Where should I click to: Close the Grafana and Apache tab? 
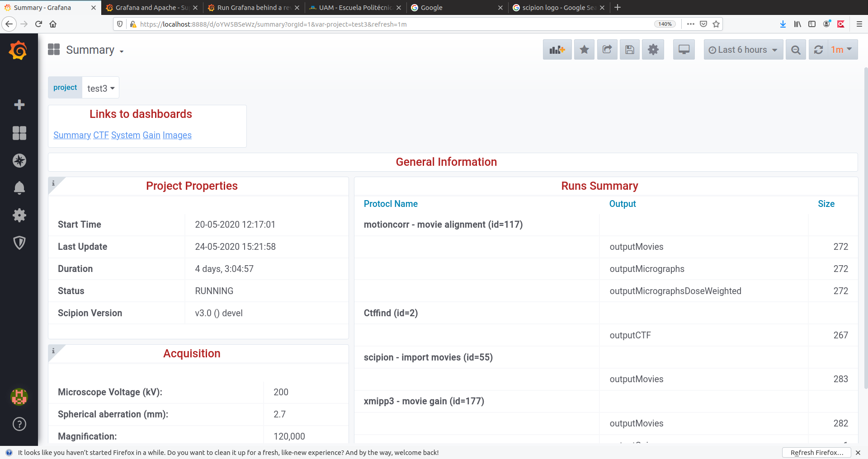(x=195, y=8)
